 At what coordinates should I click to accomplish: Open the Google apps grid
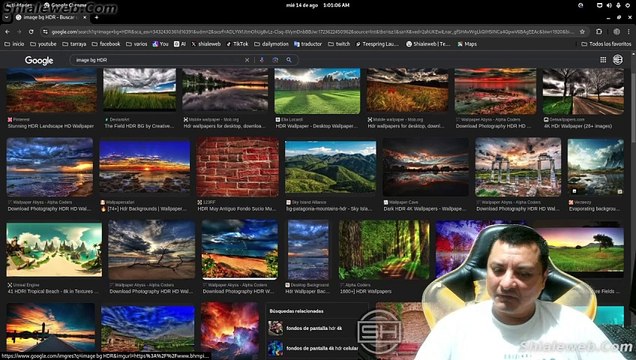coord(603,60)
